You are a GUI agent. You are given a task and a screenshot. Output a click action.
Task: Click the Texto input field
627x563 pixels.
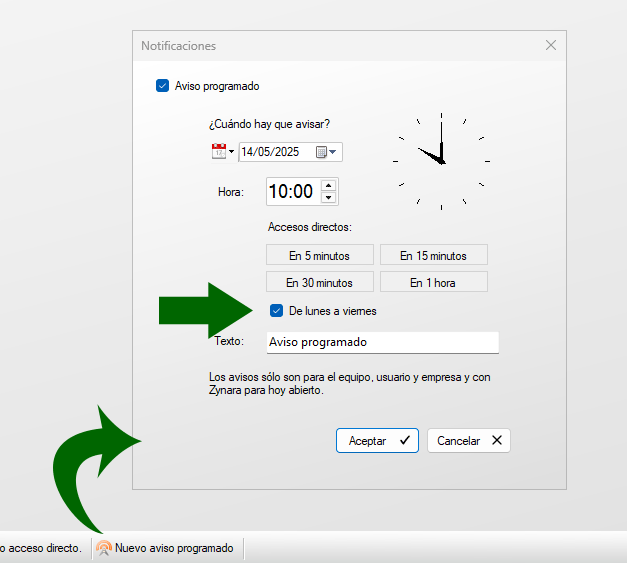383,342
